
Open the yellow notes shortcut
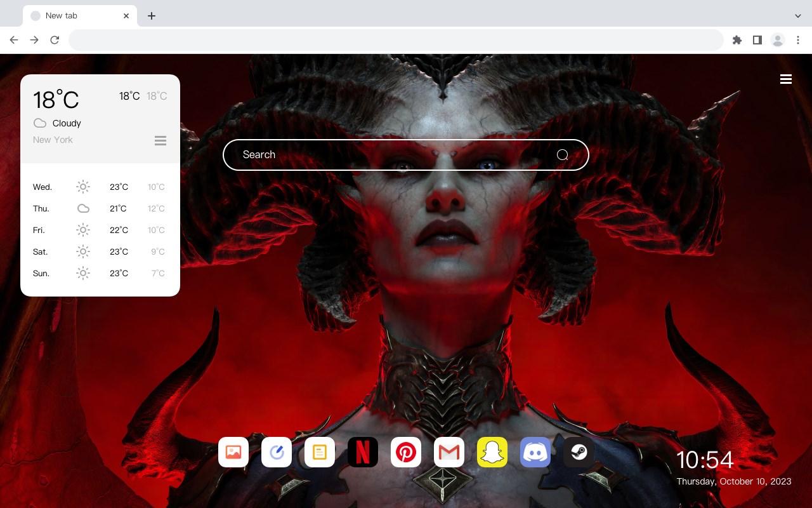[320, 452]
